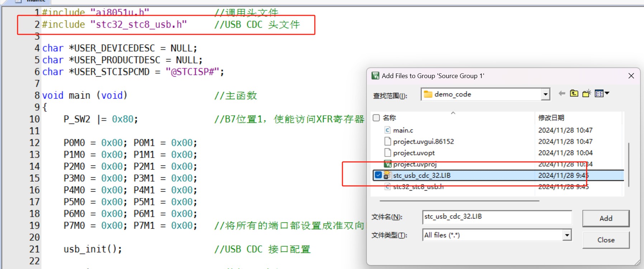Click the file name input field

(x=497, y=217)
